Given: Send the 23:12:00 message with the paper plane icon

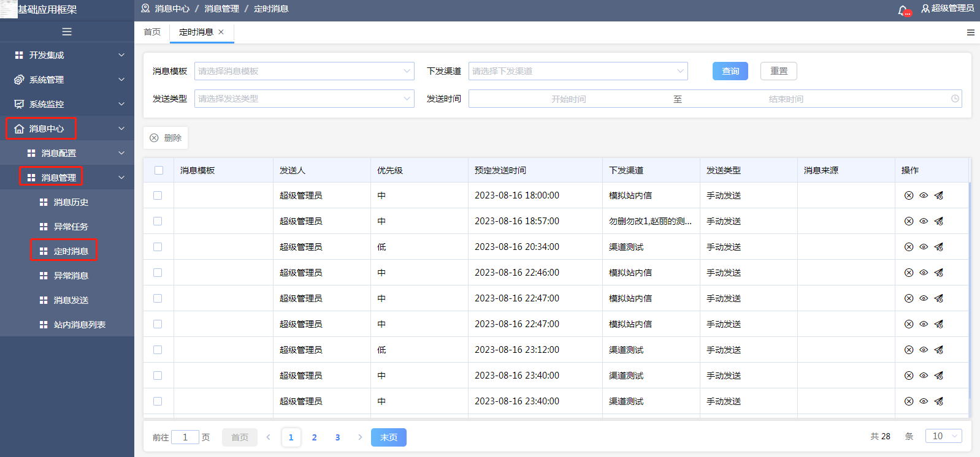Looking at the screenshot, I should click(x=938, y=350).
